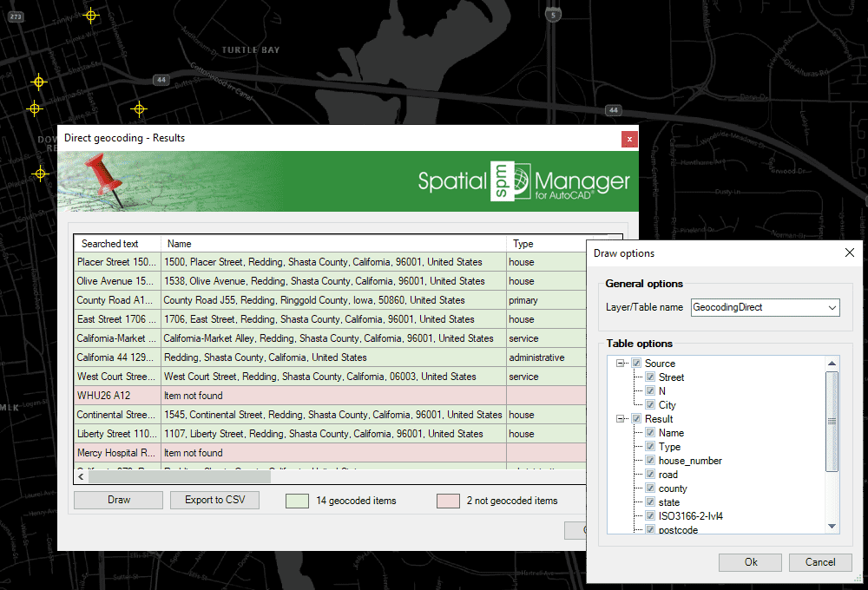The height and width of the screenshot is (590, 868).
Task: Uncheck the Street checkbox under Source
Action: (649, 377)
